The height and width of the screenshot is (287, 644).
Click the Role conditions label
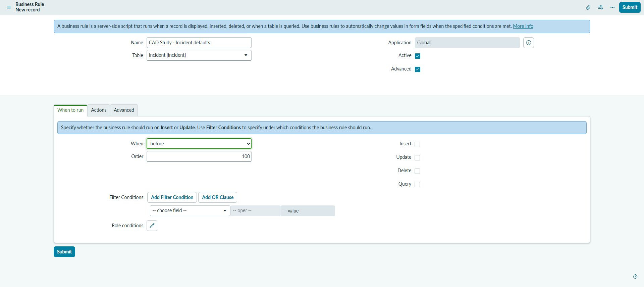click(127, 226)
